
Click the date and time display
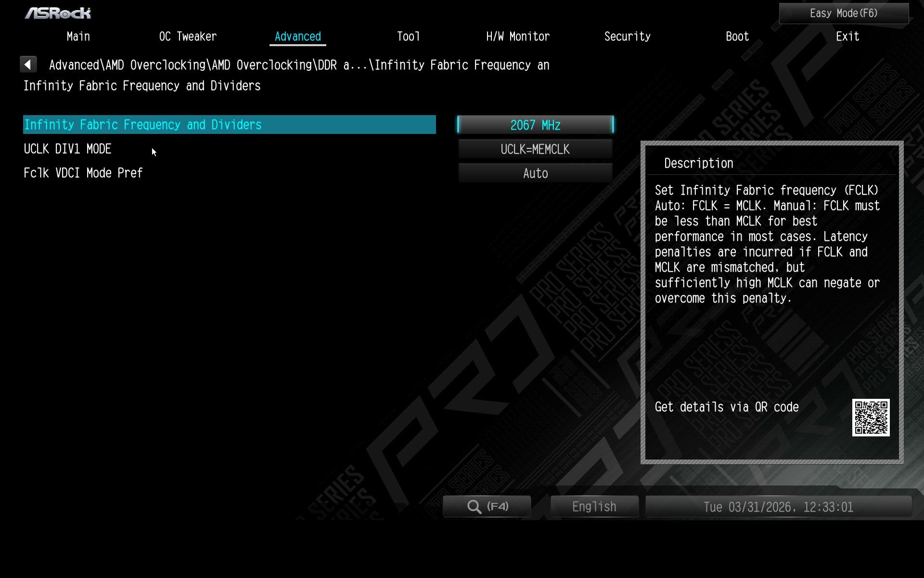click(x=778, y=507)
